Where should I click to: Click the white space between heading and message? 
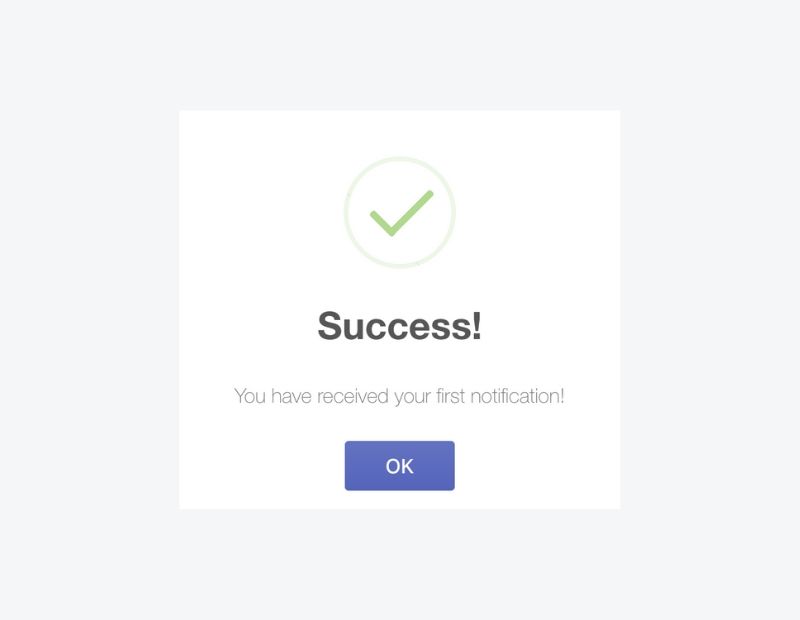(399, 364)
